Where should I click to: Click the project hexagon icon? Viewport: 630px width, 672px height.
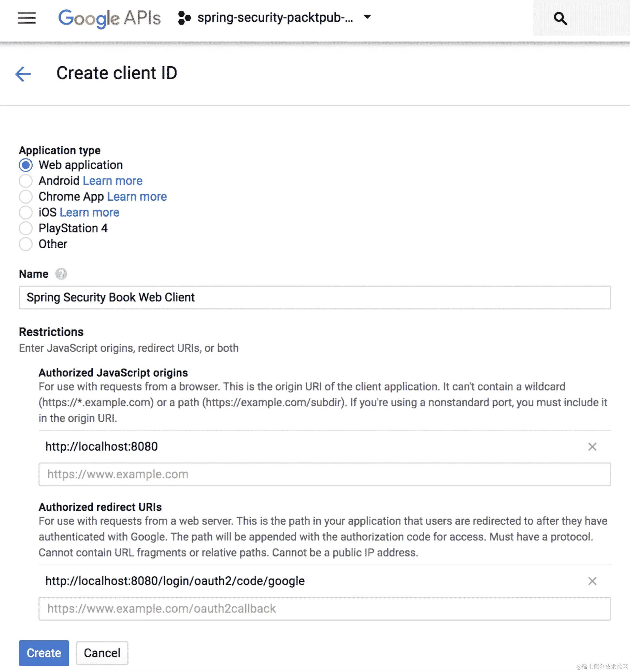[x=184, y=17]
